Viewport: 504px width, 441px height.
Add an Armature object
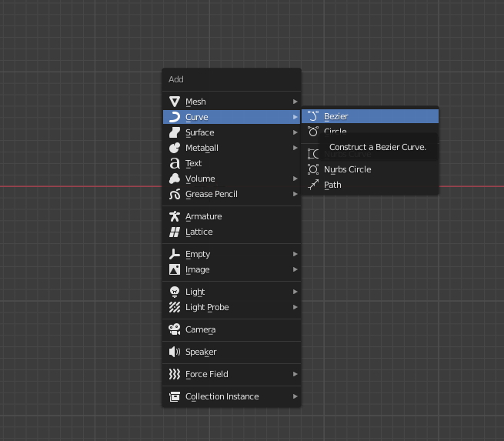pos(232,216)
